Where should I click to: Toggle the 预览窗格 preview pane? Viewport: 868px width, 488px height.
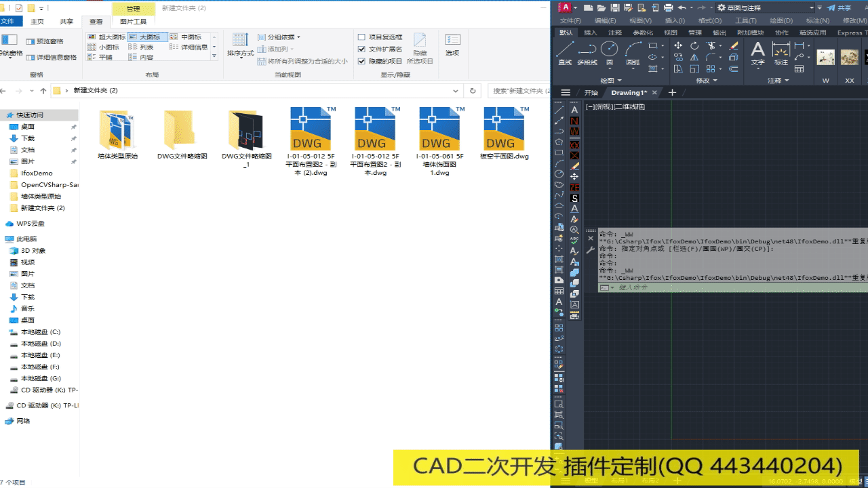(45, 41)
